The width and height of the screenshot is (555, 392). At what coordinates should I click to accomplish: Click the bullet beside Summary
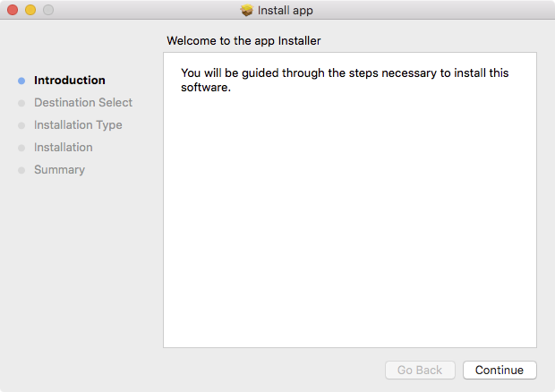(x=21, y=170)
